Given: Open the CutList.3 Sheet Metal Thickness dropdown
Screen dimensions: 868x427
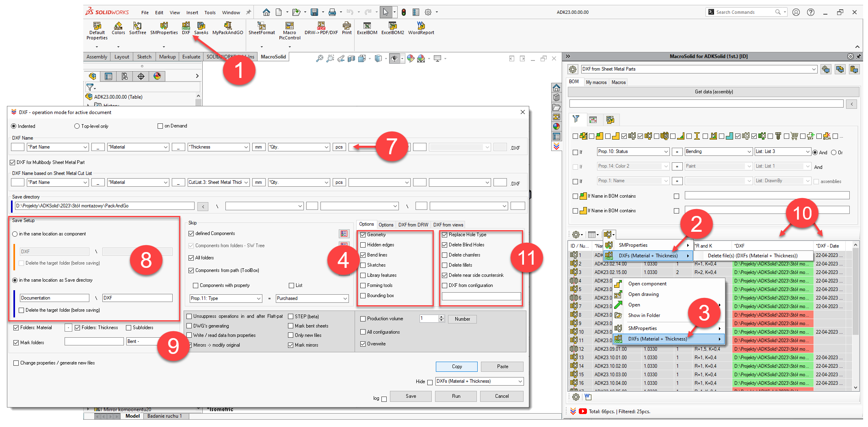Looking at the screenshot, I should (x=219, y=182).
